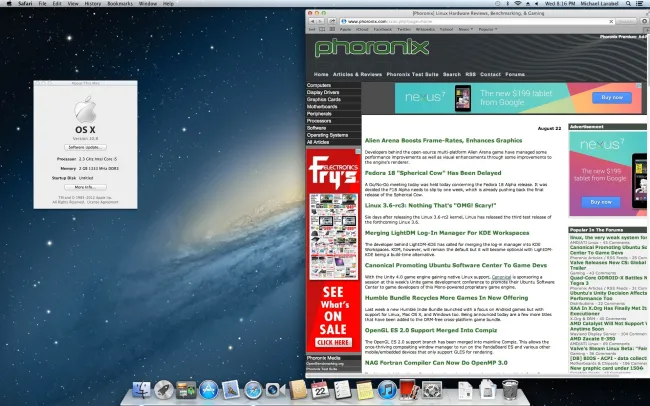Screen dimensions: 650x406
Task: Open Reminders checklist icon in dock
Action: tap(342, 390)
